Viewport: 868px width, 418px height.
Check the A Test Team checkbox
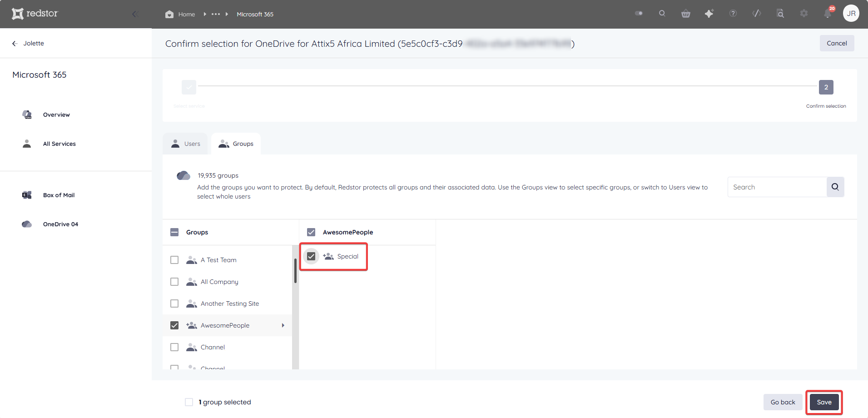(174, 260)
